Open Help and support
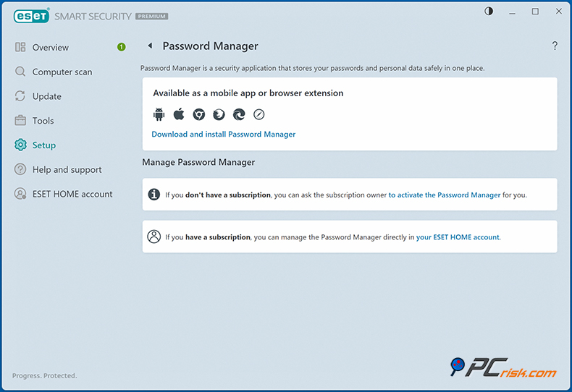This screenshot has width=572, height=392. (67, 170)
